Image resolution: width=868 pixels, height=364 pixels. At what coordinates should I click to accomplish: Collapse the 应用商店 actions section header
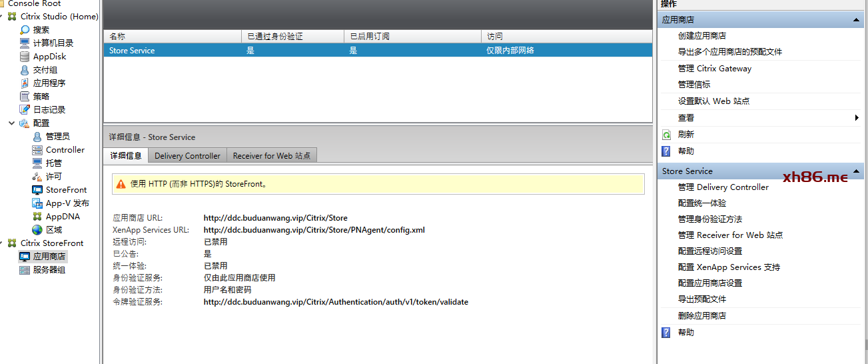(857, 20)
